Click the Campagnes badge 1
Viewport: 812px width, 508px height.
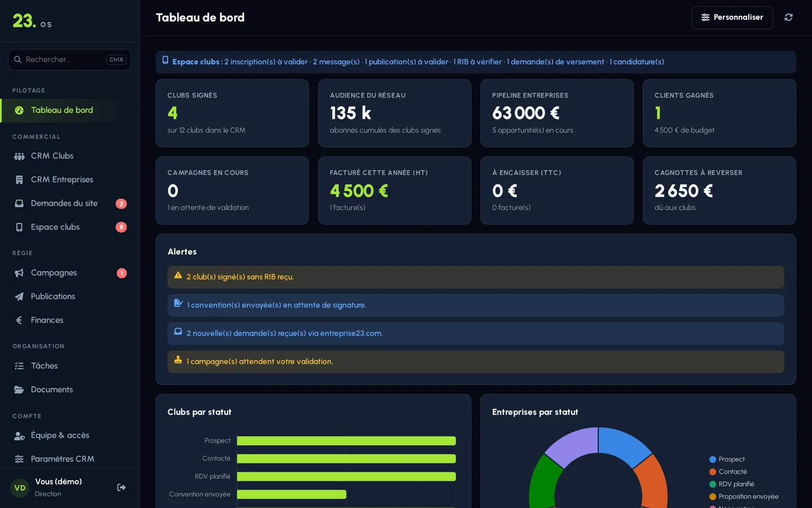click(x=122, y=273)
